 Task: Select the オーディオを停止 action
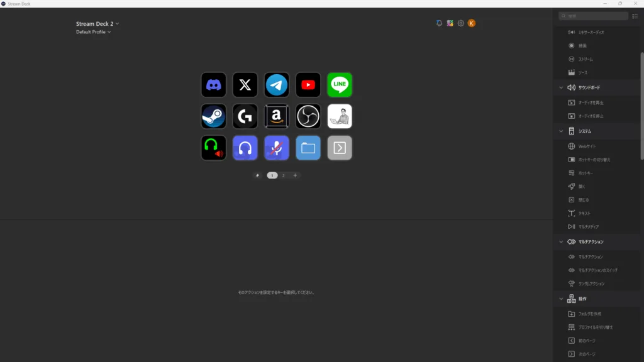[597, 116]
